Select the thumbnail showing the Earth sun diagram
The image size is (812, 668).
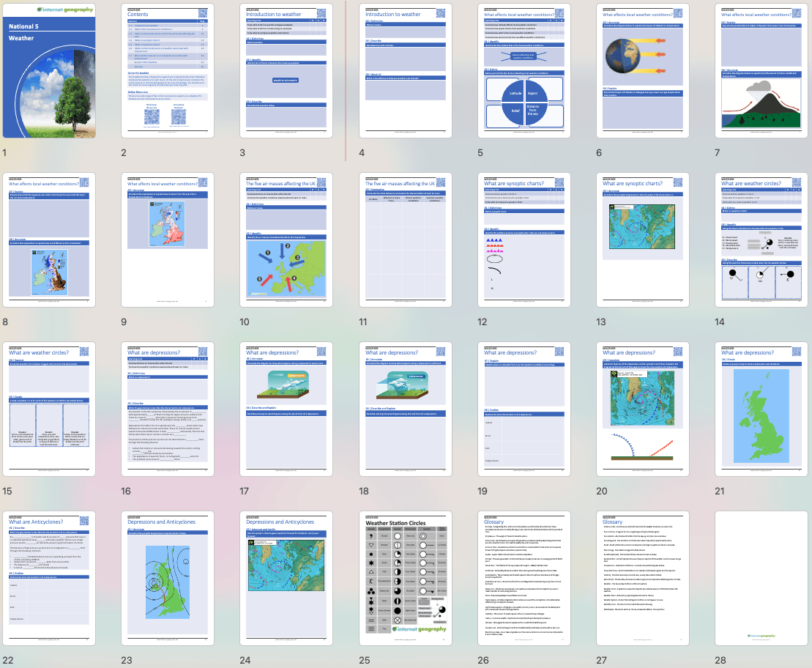[x=642, y=70]
